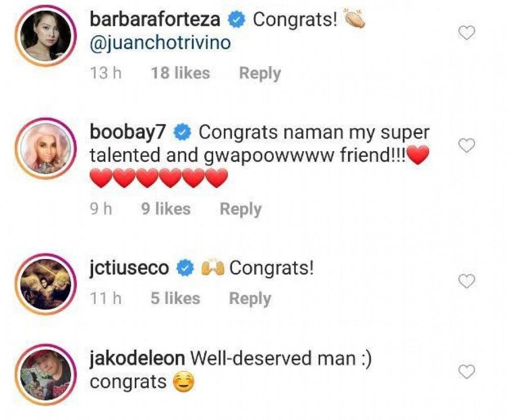Open the @juanchotrivino mention link
The image size is (509, 420).
click(x=160, y=43)
